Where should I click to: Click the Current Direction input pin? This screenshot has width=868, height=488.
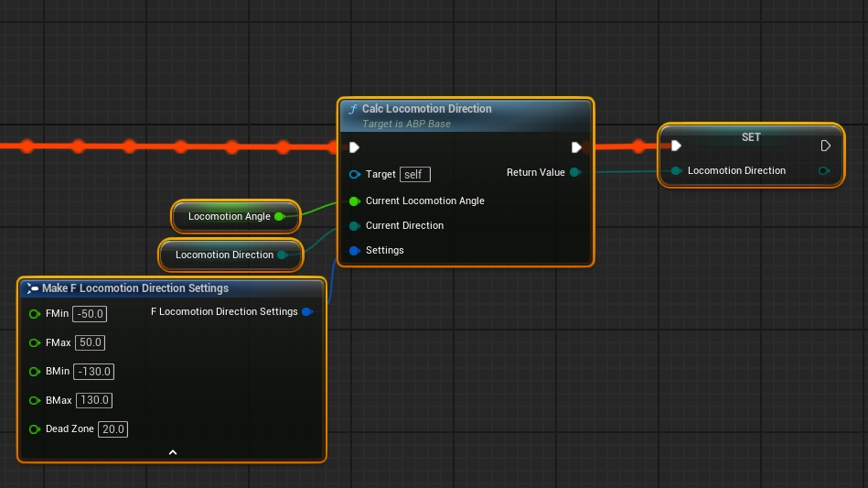pos(354,226)
